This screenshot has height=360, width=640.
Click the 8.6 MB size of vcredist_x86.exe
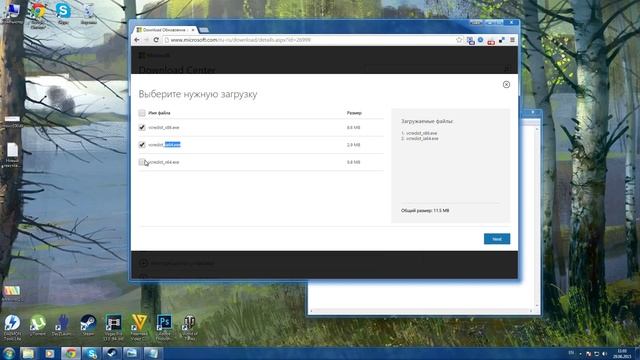point(353,128)
